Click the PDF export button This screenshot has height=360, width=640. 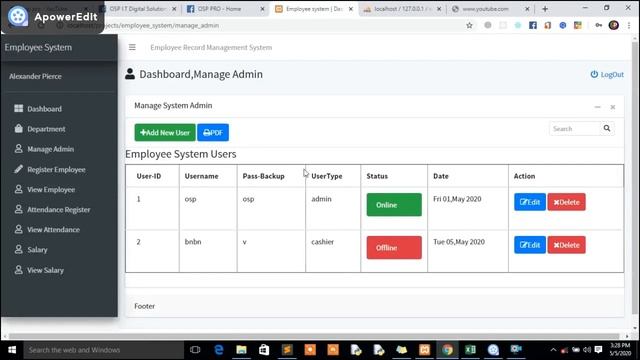pyautogui.click(x=213, y=133)
